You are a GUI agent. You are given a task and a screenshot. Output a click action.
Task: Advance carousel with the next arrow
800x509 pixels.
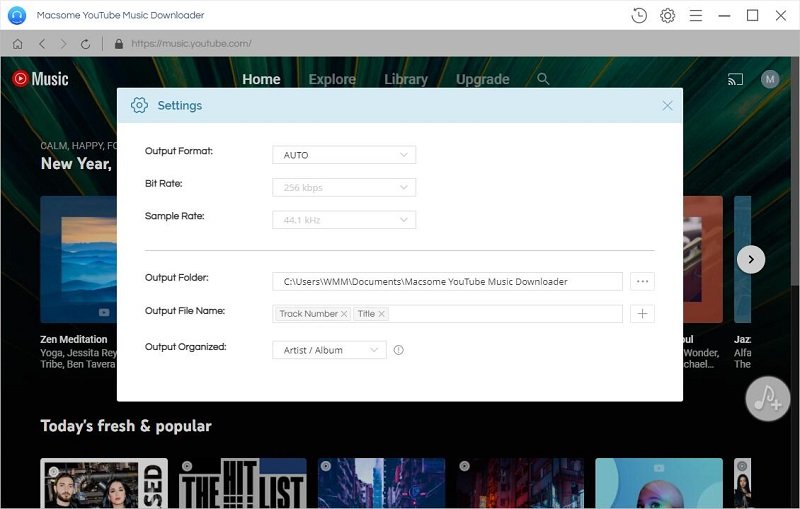[x=751, y=259]
